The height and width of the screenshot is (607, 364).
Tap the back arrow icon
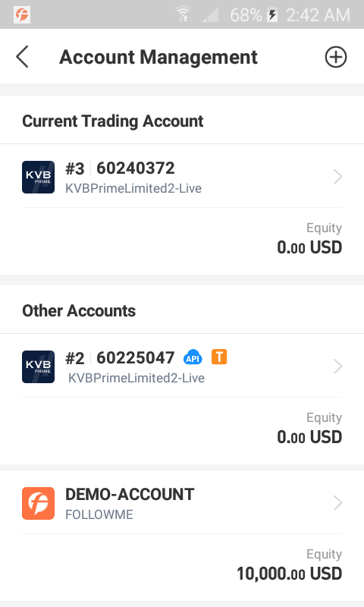point(22,57)
